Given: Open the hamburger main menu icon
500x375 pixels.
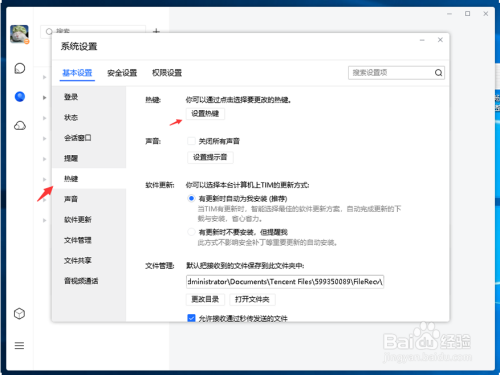Looking at the screenshot, I should pos(19,346).
